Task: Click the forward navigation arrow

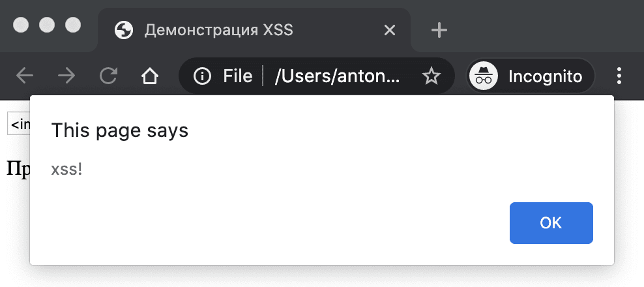Action: [66, 76]
